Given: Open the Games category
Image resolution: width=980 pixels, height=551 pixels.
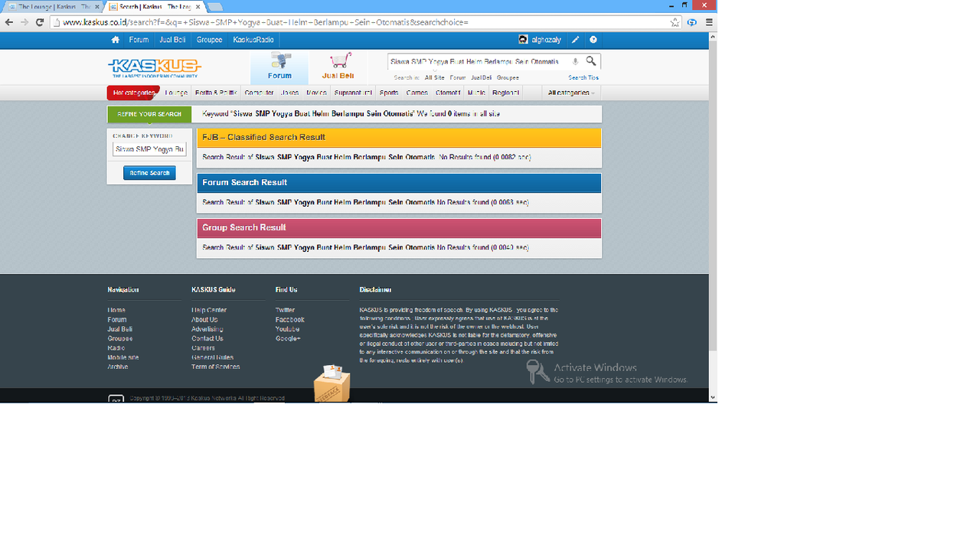Looking at the screenshot, I should point(417,93).
